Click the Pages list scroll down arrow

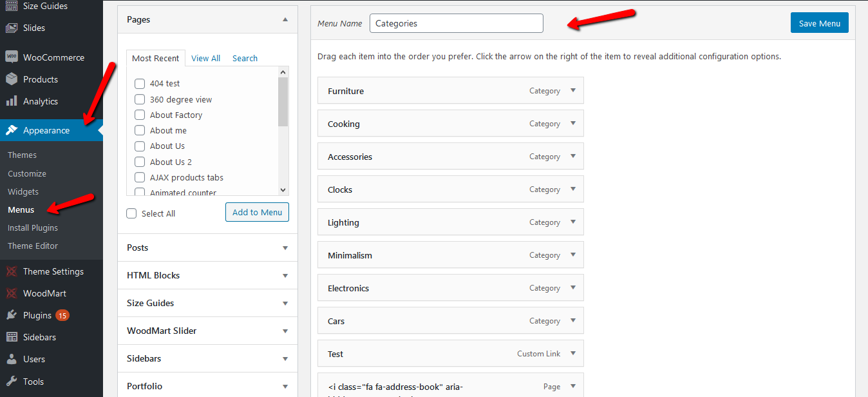(x=283, y=190)
